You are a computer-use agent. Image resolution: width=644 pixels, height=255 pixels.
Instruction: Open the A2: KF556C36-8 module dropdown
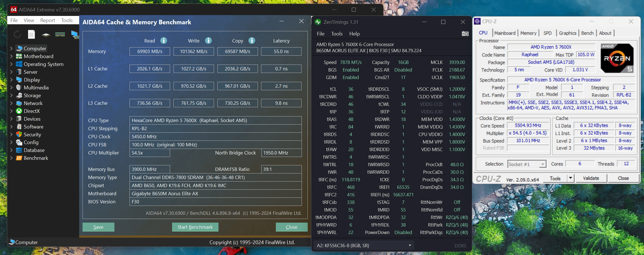pyautogui.click(x=364, y=246)
